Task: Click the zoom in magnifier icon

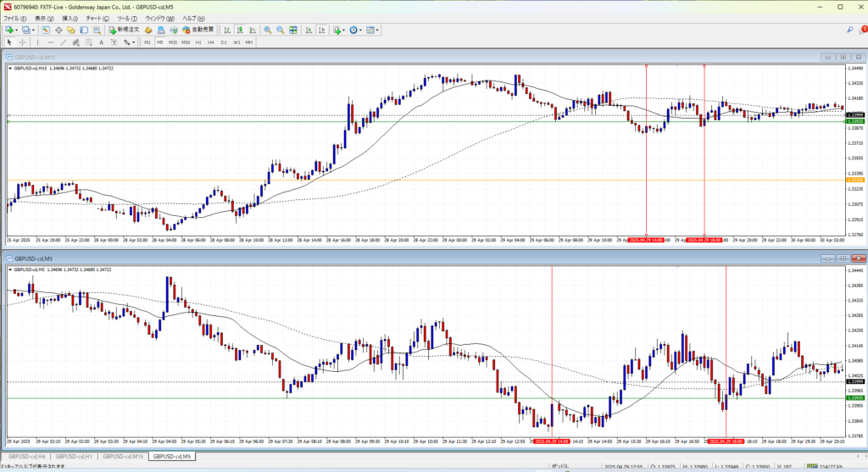Action: coord(267,30)
